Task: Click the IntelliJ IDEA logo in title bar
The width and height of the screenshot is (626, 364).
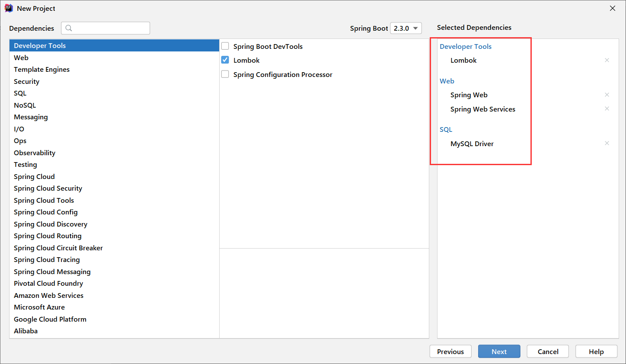Action: coord(9,8)
